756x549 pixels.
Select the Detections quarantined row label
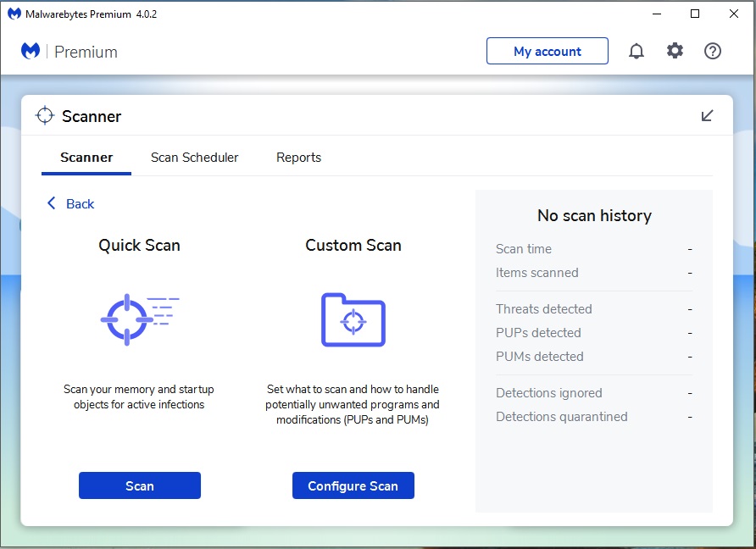coord(562,417)
